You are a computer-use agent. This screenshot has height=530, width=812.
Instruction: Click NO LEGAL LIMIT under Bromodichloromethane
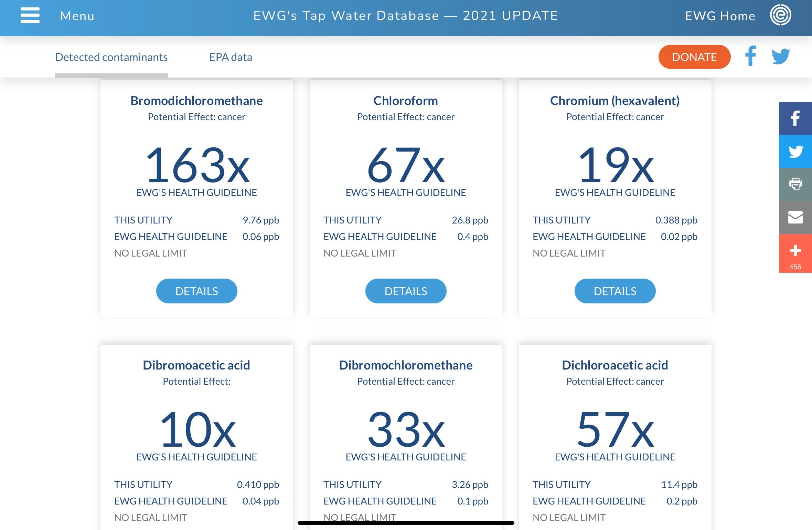[x=151, y=253]
